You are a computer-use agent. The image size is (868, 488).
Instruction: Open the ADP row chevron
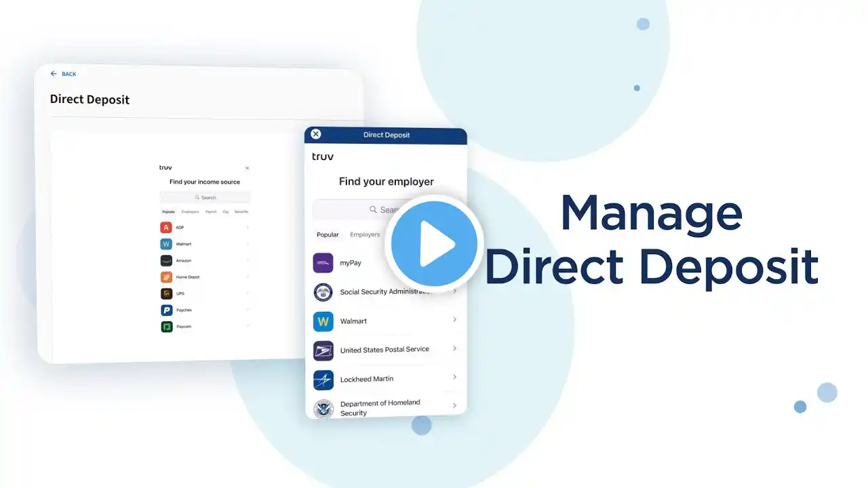(248, 227)
